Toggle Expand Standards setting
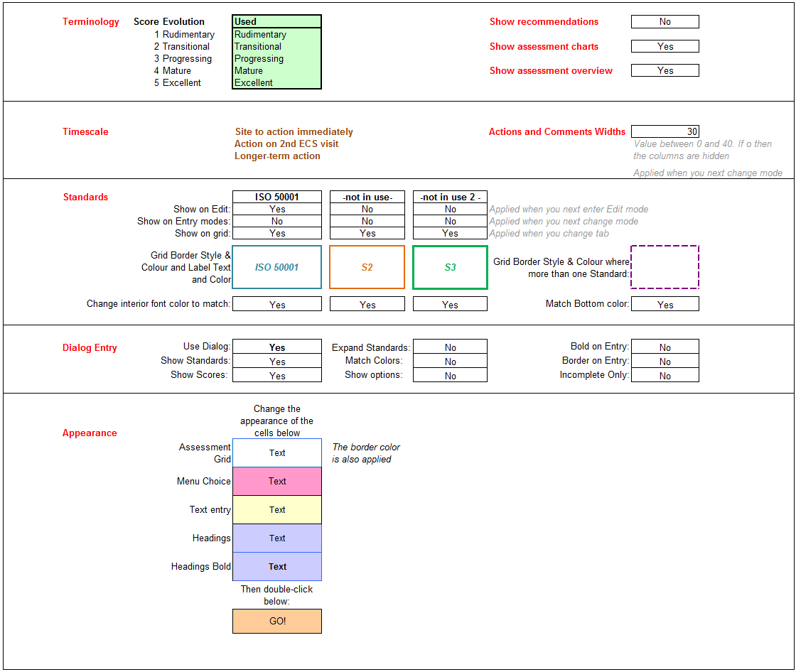 pyautogui.click(x=450, y=347)
